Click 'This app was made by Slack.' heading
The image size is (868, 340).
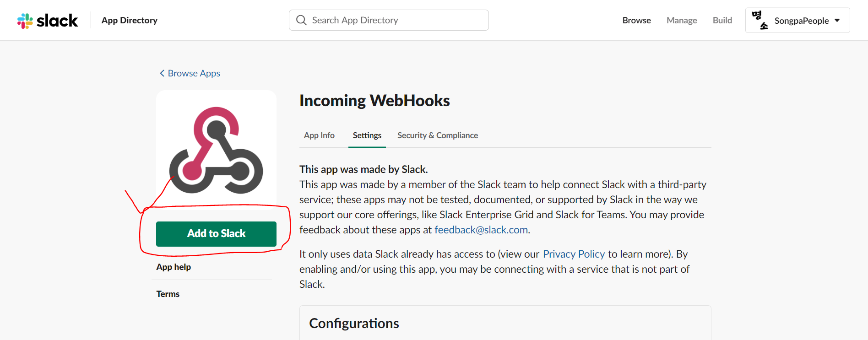tap(363, 169)
